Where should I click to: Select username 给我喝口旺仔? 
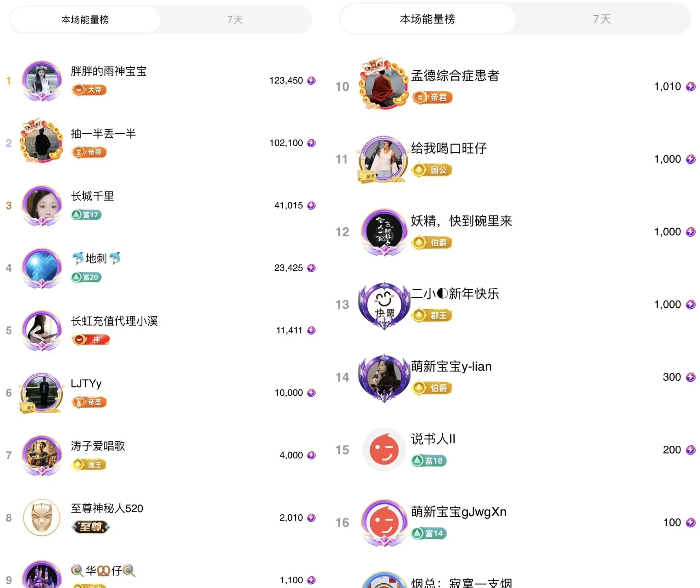(449, 148)
